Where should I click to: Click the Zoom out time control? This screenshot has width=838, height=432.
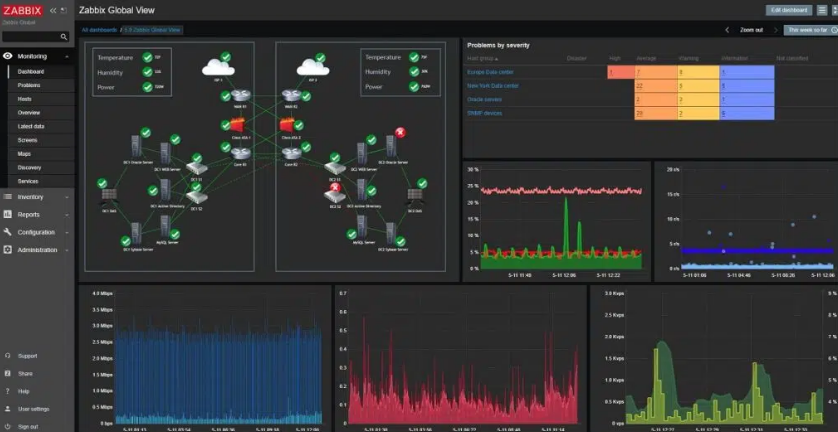(x=751, y=30)
